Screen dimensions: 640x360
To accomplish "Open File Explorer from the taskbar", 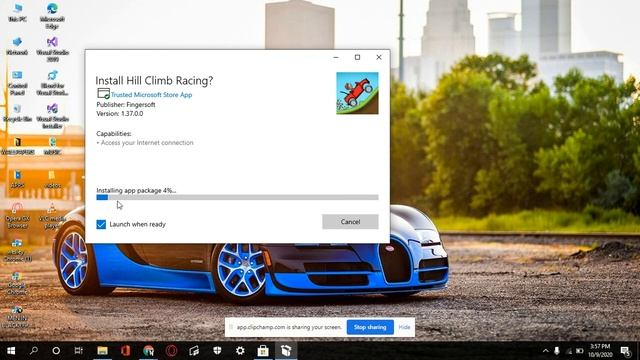I will click(102, 351).
